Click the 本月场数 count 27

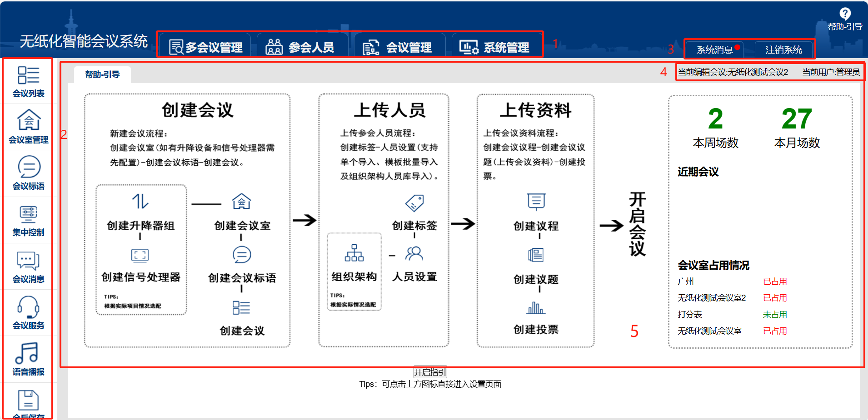pyautogui.click(x=797, y=119)
